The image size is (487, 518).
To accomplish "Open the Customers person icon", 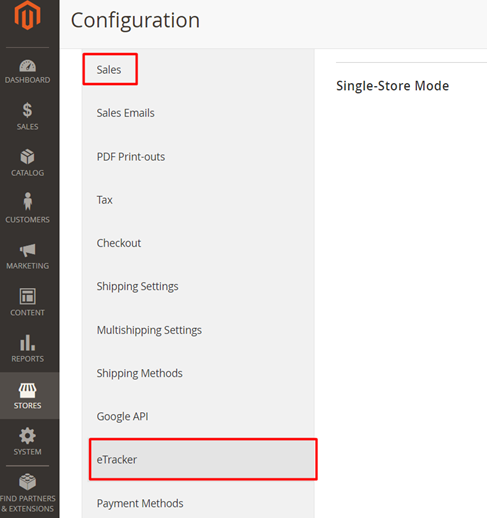I will click(28, 201).
